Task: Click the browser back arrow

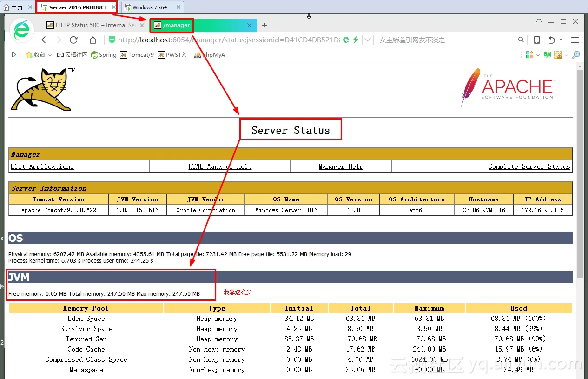Action: [x=44, y=40]
